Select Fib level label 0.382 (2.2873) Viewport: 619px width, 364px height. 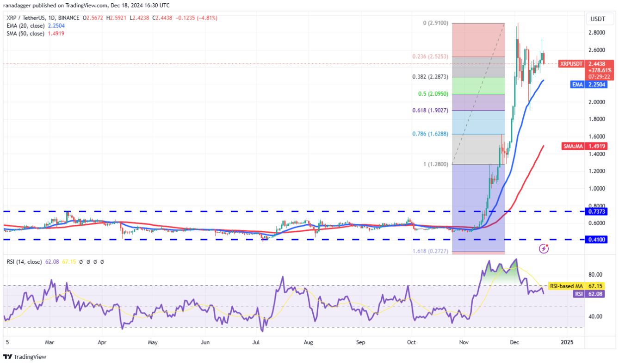430,77
